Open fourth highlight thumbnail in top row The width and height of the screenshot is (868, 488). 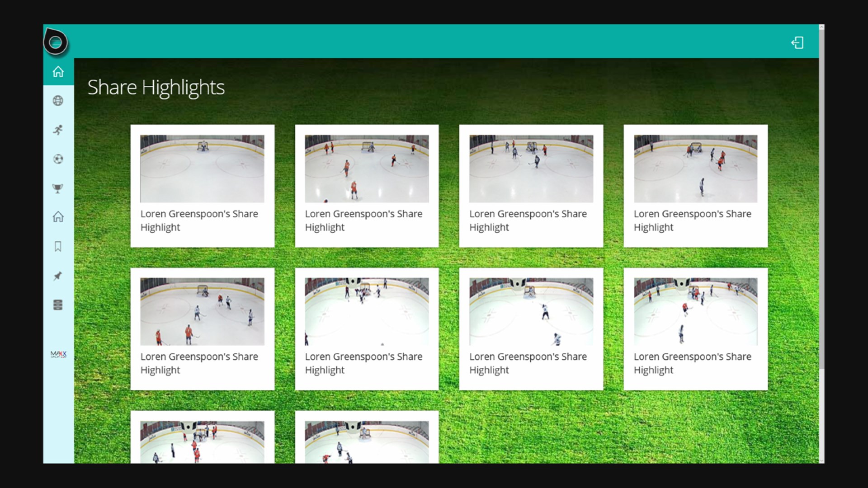coord(696,169)
